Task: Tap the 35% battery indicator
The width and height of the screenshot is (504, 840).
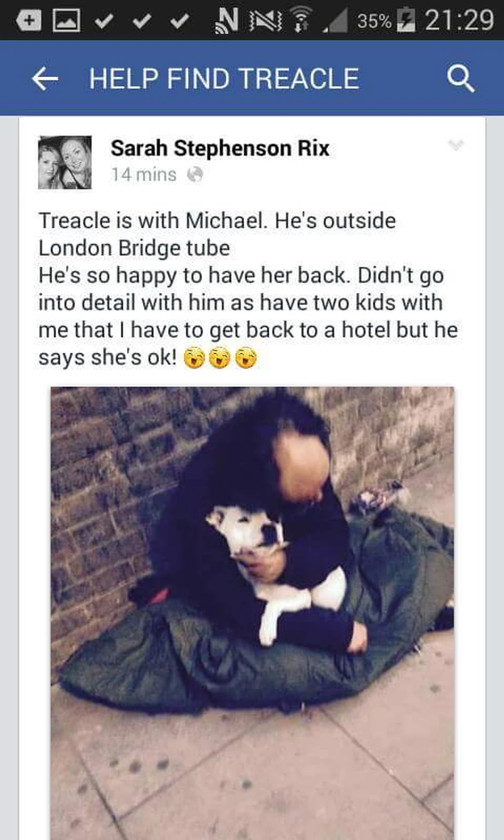Action: [x=386, y=20]
